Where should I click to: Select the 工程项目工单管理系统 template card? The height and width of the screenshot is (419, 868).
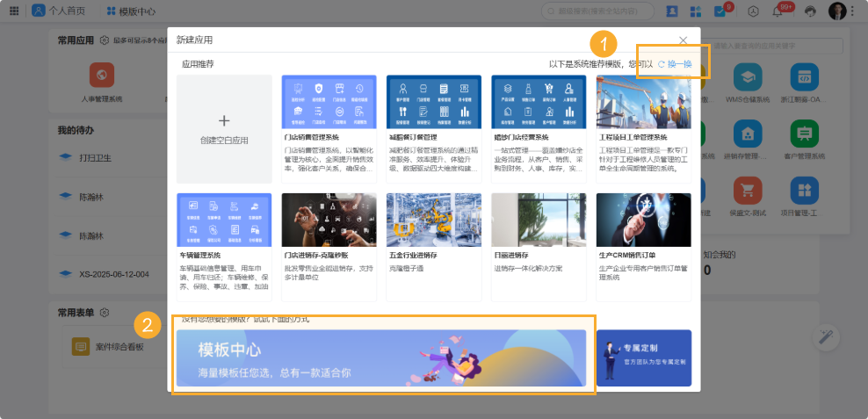(643, 129)
